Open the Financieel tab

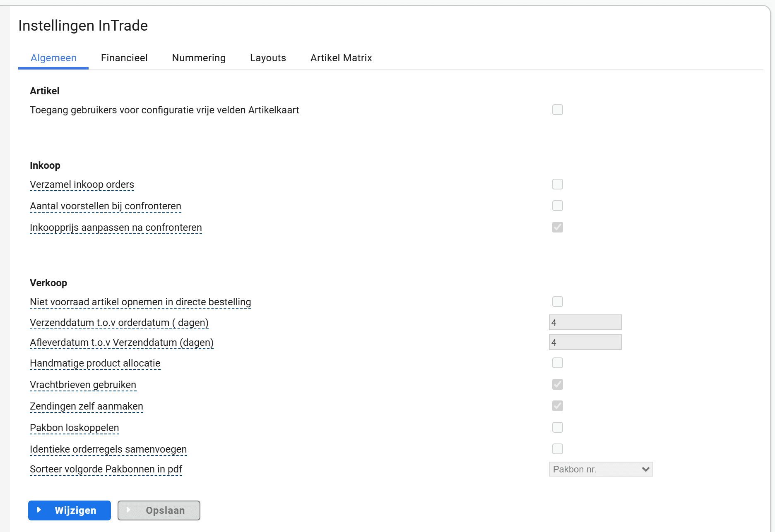(124, 58)
